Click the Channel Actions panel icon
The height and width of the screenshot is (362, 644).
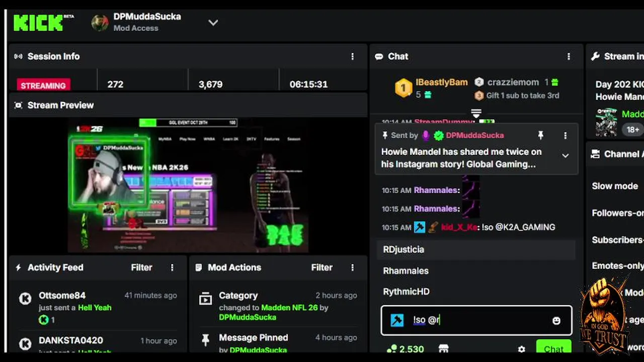tap(595, 154)
